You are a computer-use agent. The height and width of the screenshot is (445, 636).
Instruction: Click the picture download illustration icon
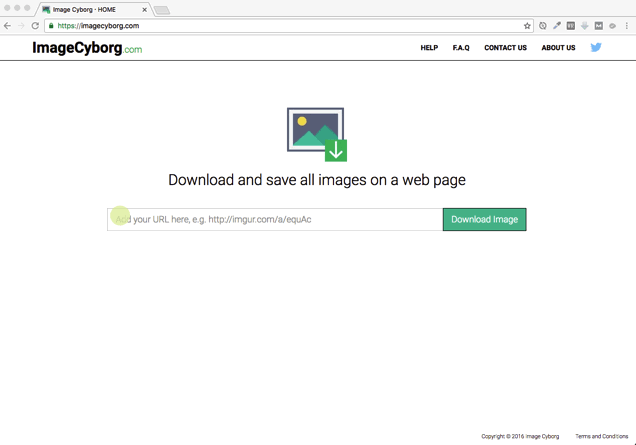pyautogui.click(x=317, y=134)
